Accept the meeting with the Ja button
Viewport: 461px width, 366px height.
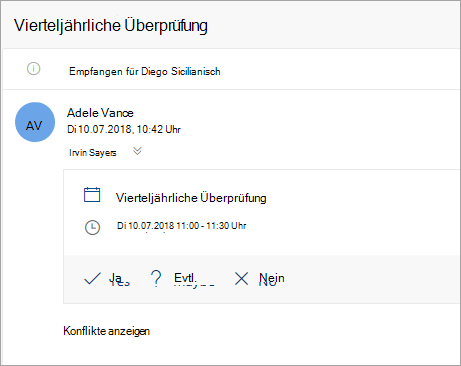point(107,278)
